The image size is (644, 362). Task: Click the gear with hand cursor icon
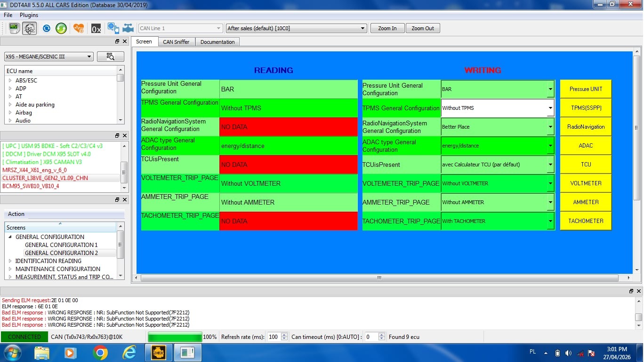(x=113, y=28)
